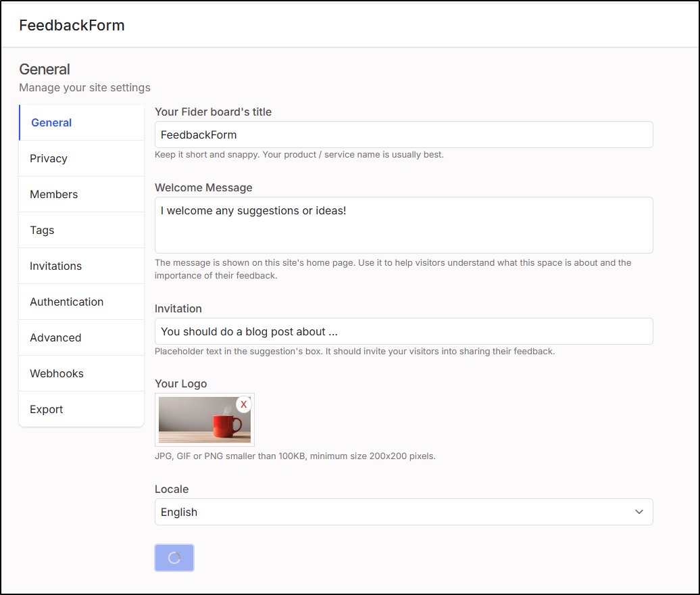The image size is (700, 595).
Task: Click inside the Welcome Message textarea
Action: click(403, 225)
